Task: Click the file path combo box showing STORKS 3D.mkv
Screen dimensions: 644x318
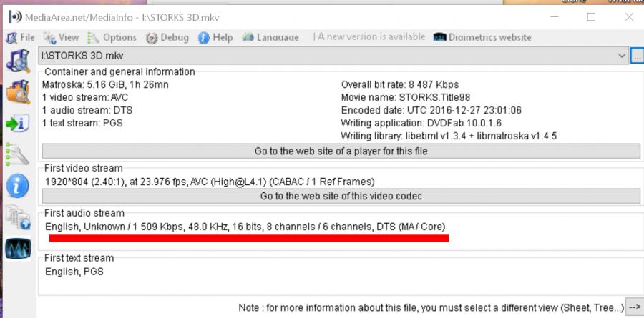Action: pyautogui.click(x=333, y=56)
